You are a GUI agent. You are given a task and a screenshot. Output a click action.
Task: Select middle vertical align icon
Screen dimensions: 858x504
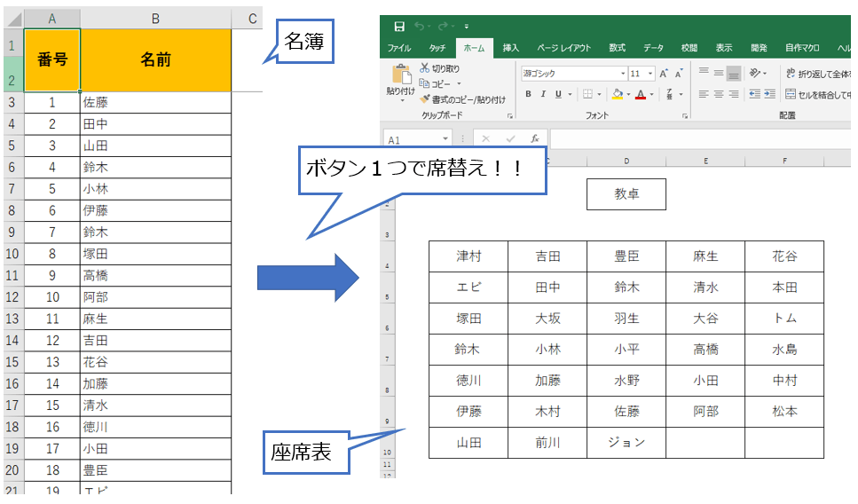(x=719, y=72)
